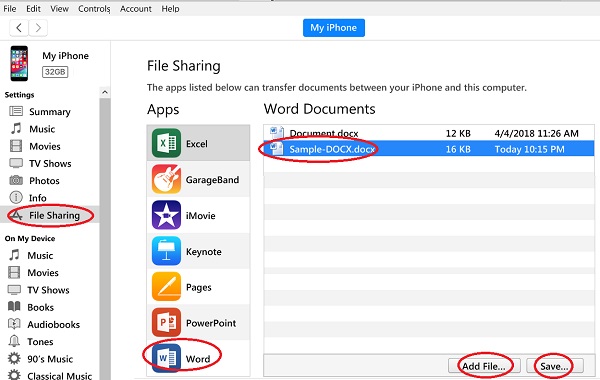600x380 pixels.
Task: Click the Save... button
Action: (x=555, y=366)
